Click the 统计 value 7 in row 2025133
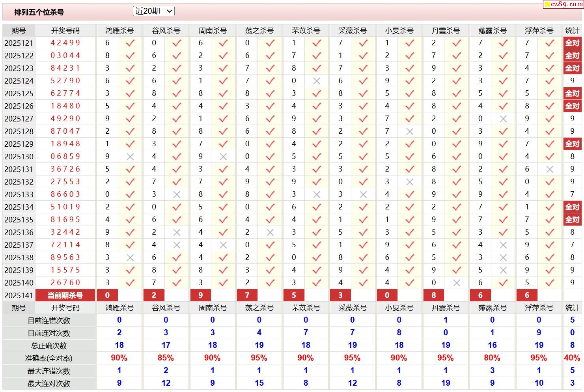Screen dimensions: 584x392 pos(572,194)
